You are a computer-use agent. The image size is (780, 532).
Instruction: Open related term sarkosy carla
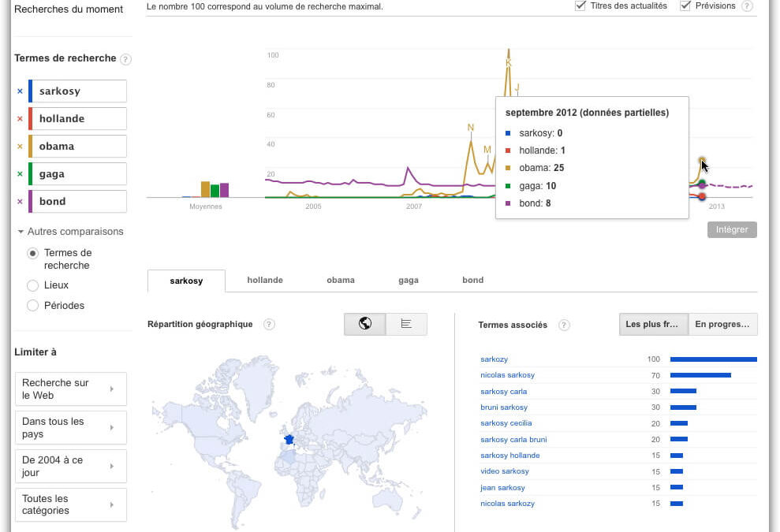point(503,391)
